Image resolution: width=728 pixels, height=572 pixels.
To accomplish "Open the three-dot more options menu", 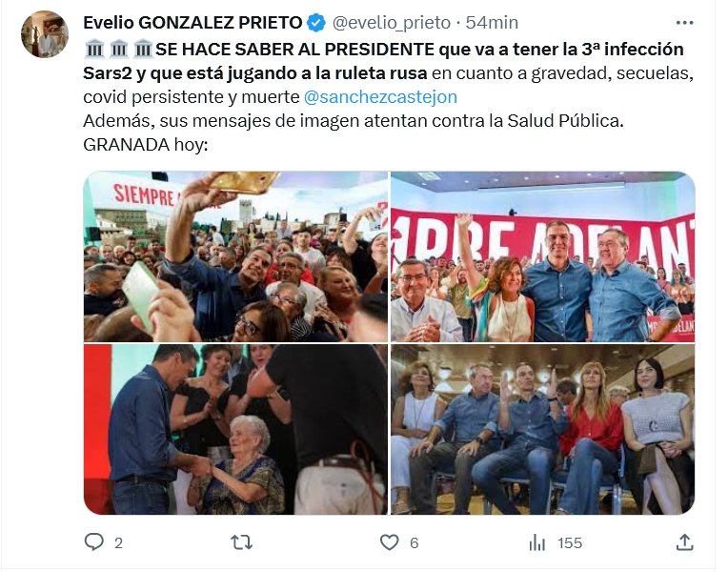I will point(685,22).
